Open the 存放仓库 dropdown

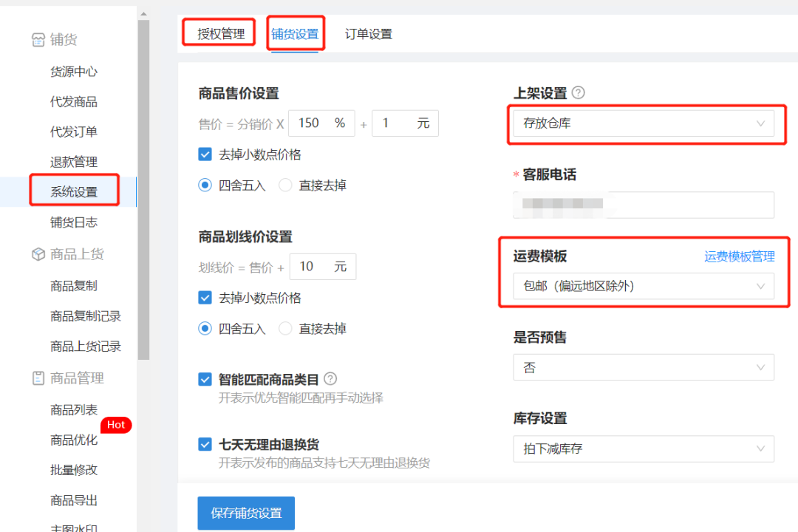(x=644, y=123)
